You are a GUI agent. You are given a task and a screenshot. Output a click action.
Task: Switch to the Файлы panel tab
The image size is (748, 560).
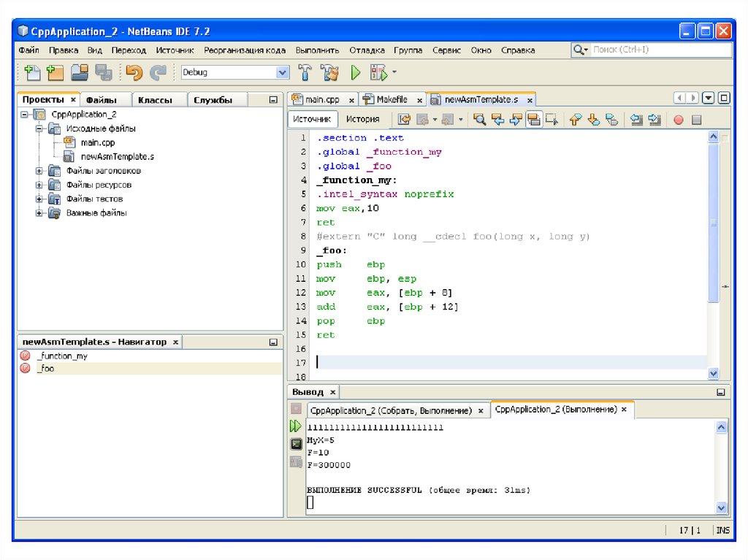click(x=101, y=100)
